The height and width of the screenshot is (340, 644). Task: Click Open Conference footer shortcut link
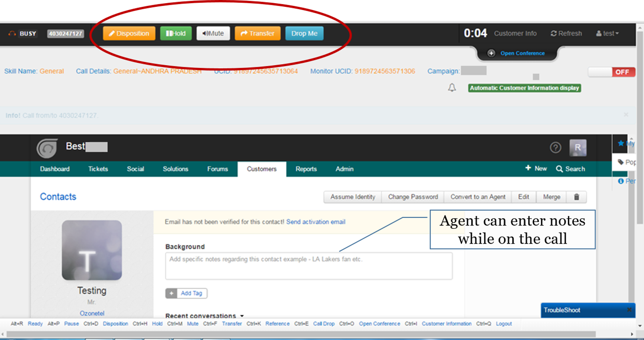[x=379, y=324]
